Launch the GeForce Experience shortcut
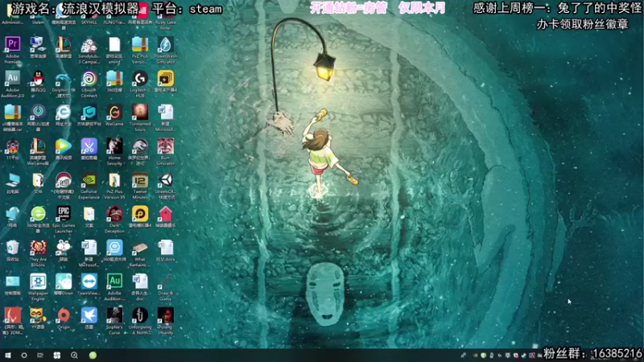Screen dimensions: 644x362 (89, 179)
